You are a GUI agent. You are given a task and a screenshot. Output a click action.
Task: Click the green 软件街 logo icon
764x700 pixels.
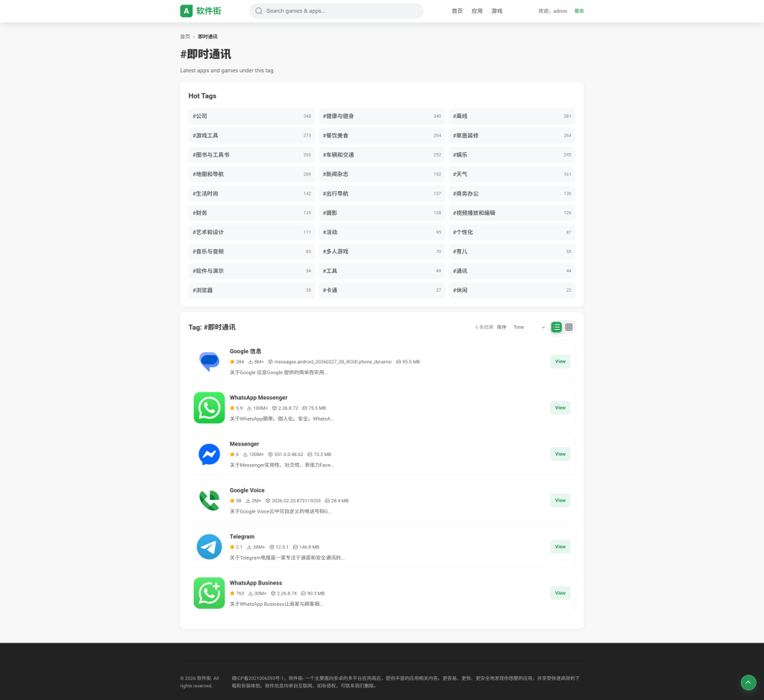click(x=186, y=11)
